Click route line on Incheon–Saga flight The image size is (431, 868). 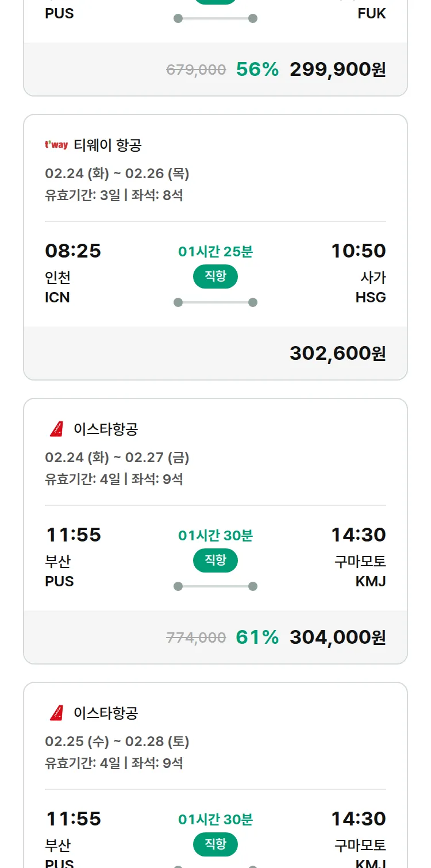point(215,302)
